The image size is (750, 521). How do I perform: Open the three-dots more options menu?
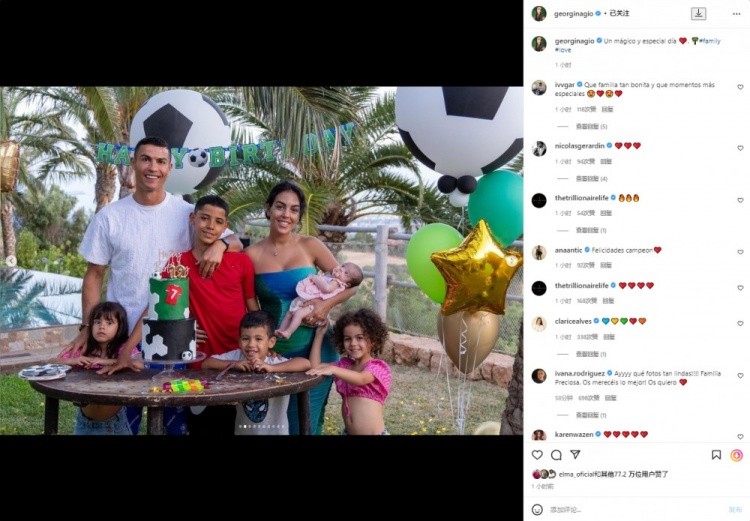[736, 14]
